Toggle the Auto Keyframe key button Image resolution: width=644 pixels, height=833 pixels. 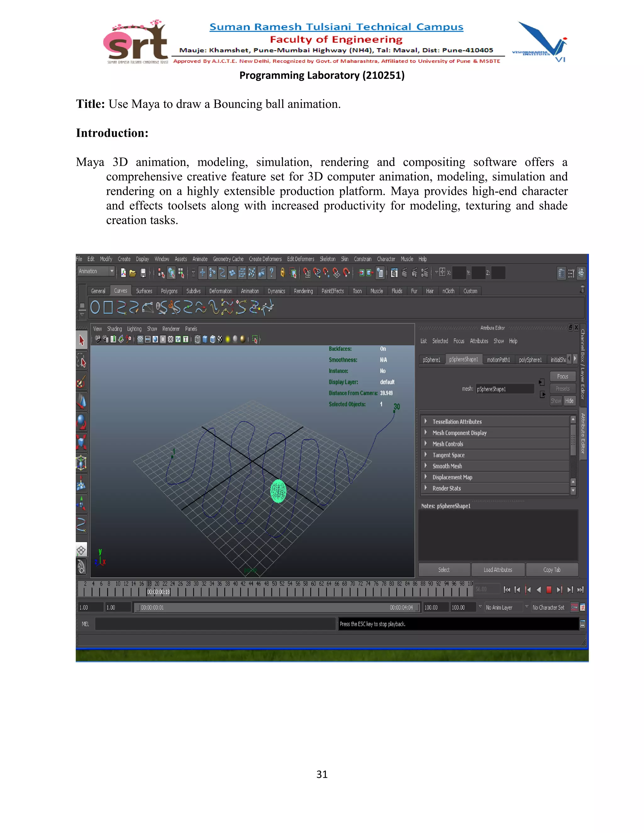pos(574,607)
